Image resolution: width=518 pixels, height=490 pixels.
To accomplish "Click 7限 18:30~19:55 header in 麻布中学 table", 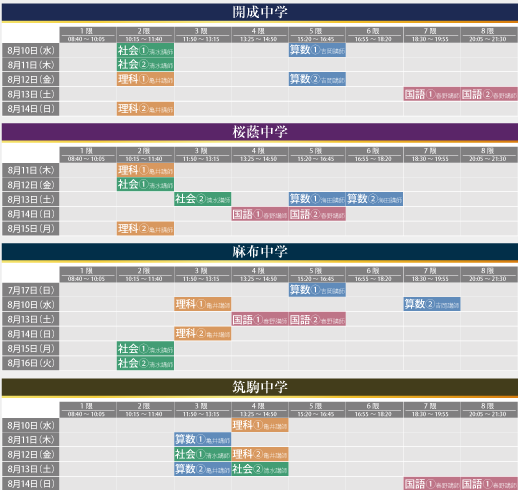I will (x=432, y=274).
